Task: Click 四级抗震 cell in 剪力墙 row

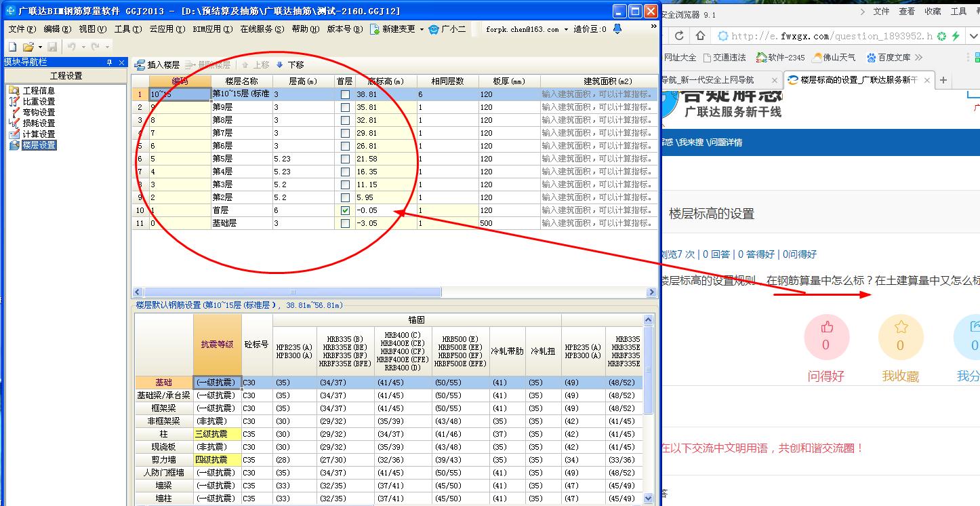Action: point(217,460)
